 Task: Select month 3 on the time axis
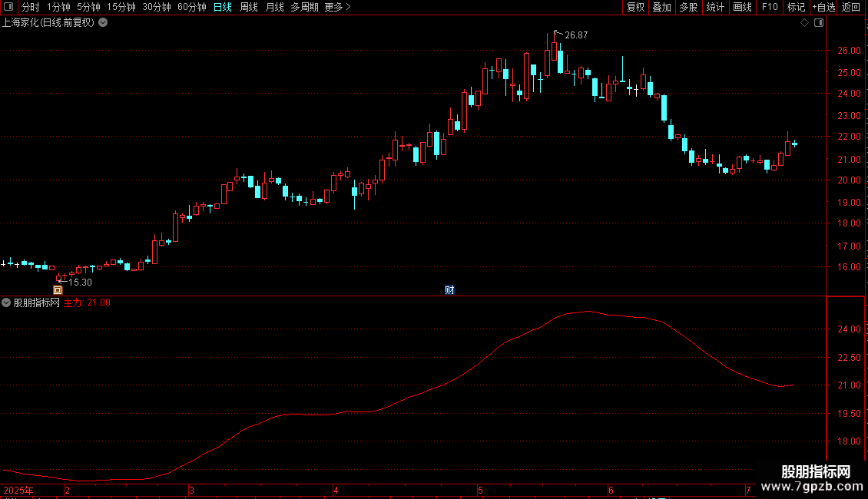pos(191,490)
